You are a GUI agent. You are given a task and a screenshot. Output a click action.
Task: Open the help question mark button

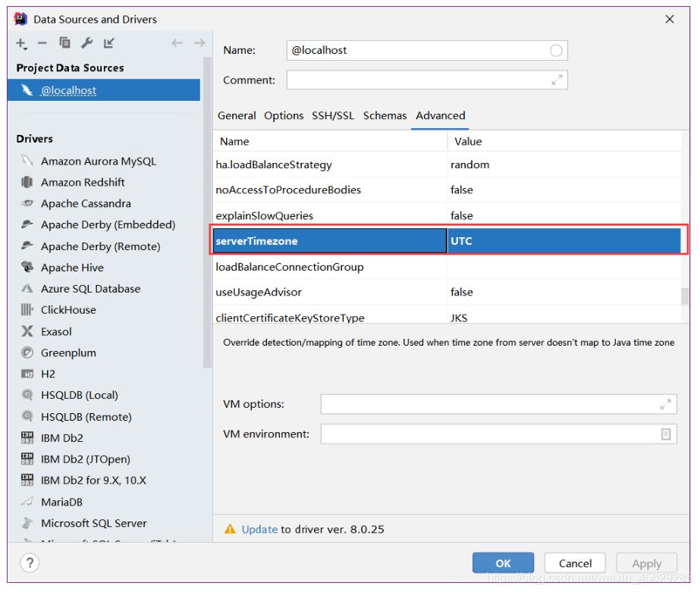[x=30, y=563]
